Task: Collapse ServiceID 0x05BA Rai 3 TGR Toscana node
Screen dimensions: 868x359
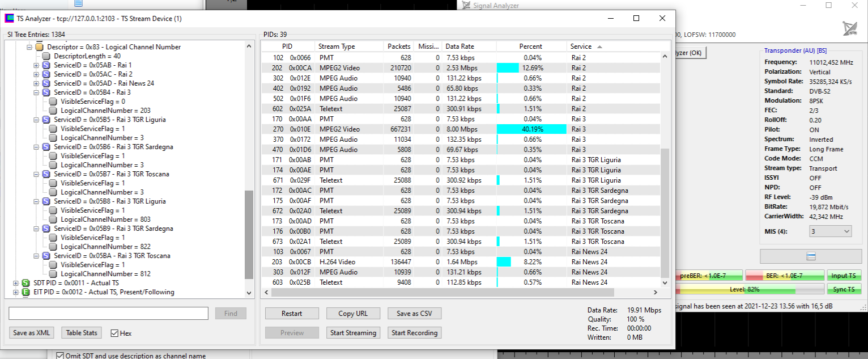Action: [x=36, y=256]
